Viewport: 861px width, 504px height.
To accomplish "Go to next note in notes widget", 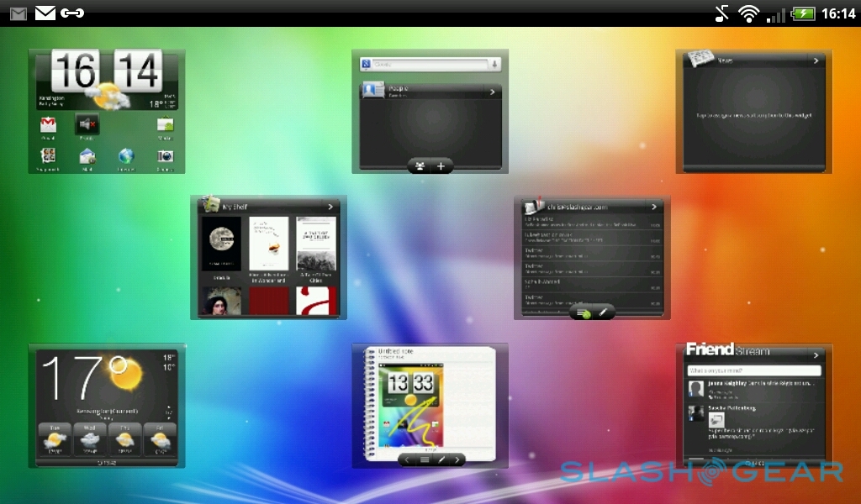I will pos(457,459).
